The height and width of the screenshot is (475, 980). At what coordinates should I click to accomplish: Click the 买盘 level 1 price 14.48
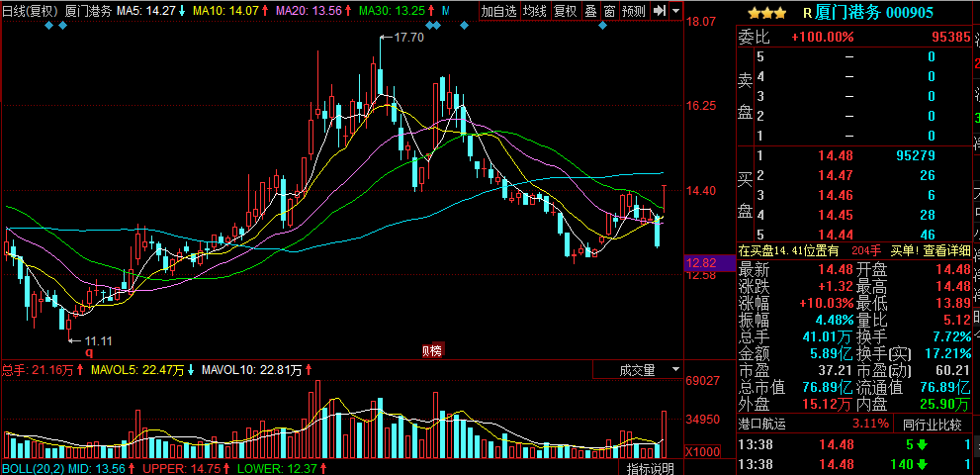pyautogui.click(x=836, y=155)
